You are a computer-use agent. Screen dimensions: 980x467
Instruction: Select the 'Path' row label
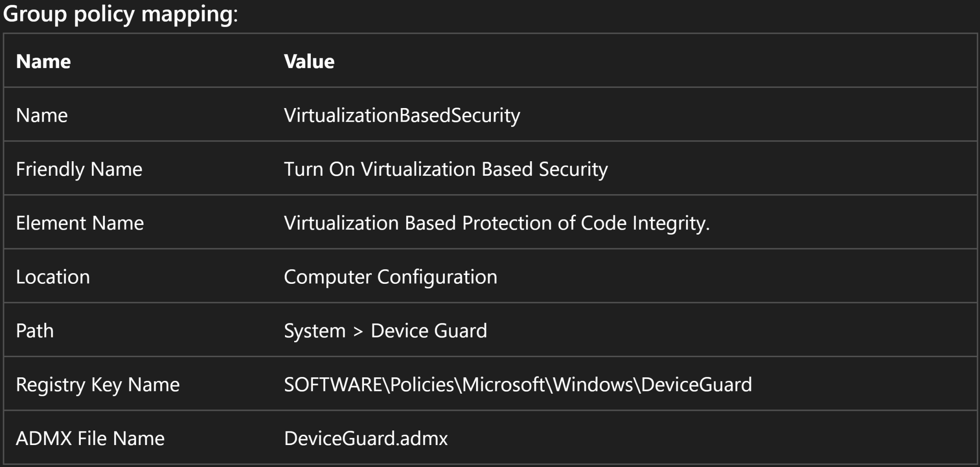[x=35, y=330]
